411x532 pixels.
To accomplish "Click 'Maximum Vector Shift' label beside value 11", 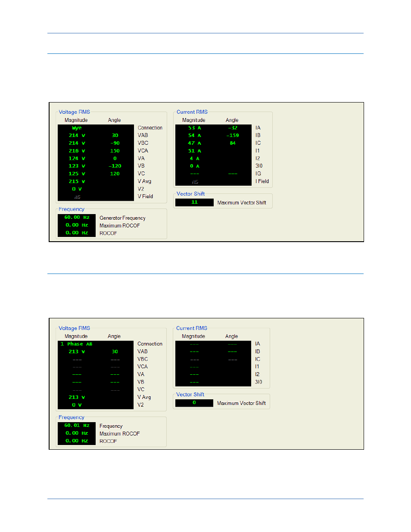I will pos(242,202).
